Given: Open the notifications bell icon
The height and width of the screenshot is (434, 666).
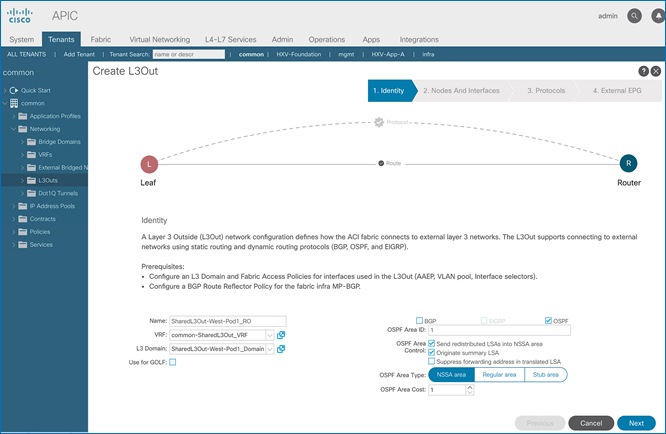Looking at the screenshot, I should [658, 16].
